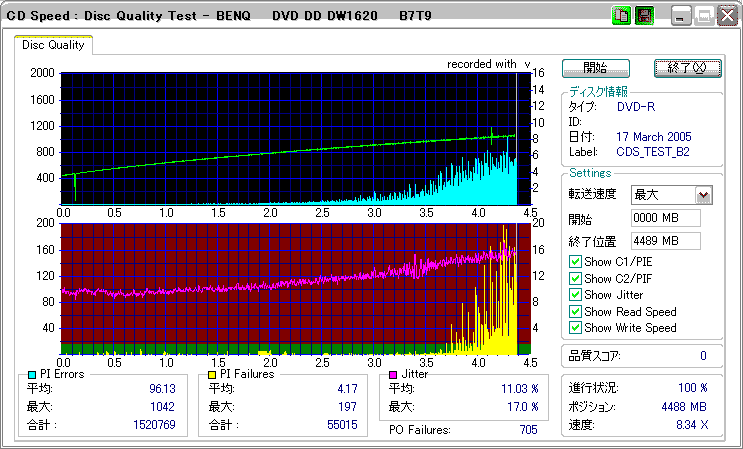Screen dimensions: 743x449
Task: Click the magenta Jitter legend square
Action: point(394,374)
